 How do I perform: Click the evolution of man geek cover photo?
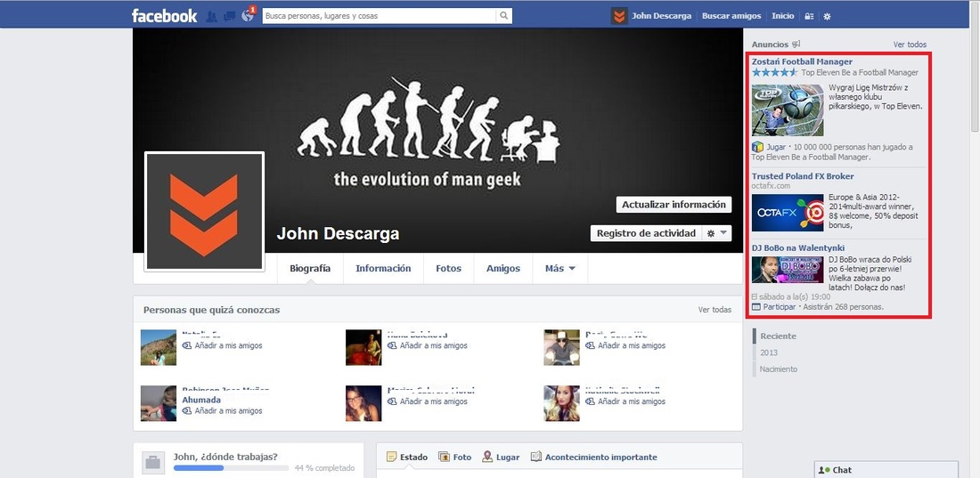pyautogui.click(x=437, y=140)
